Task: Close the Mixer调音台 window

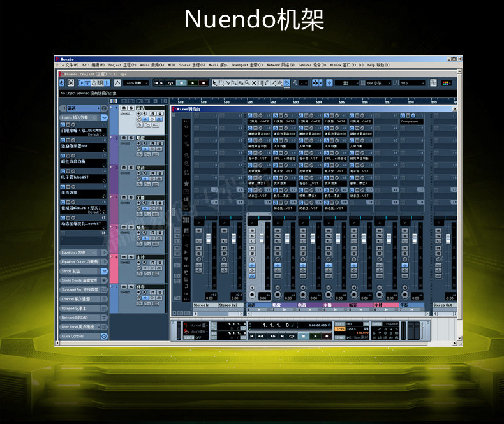Action: pyautogui.click(x=455, y=109)
